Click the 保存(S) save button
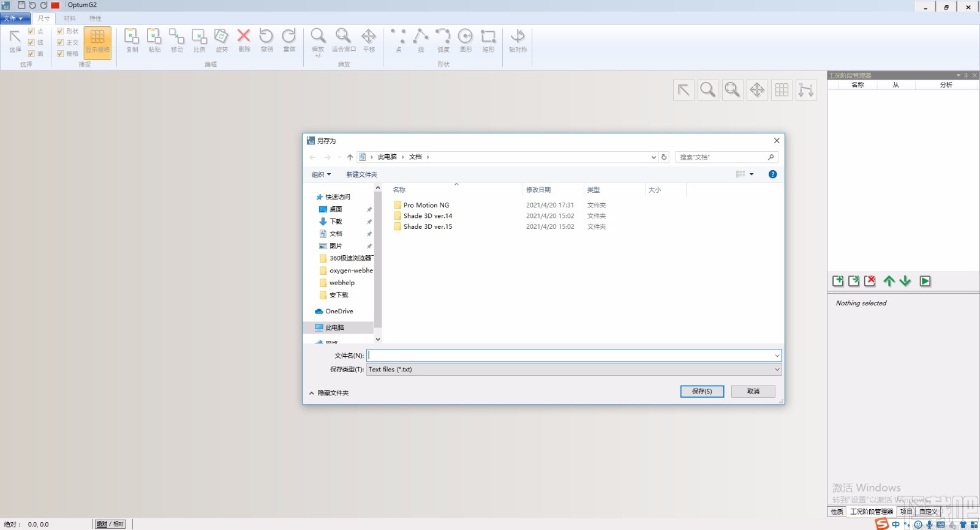 [702, 392]
